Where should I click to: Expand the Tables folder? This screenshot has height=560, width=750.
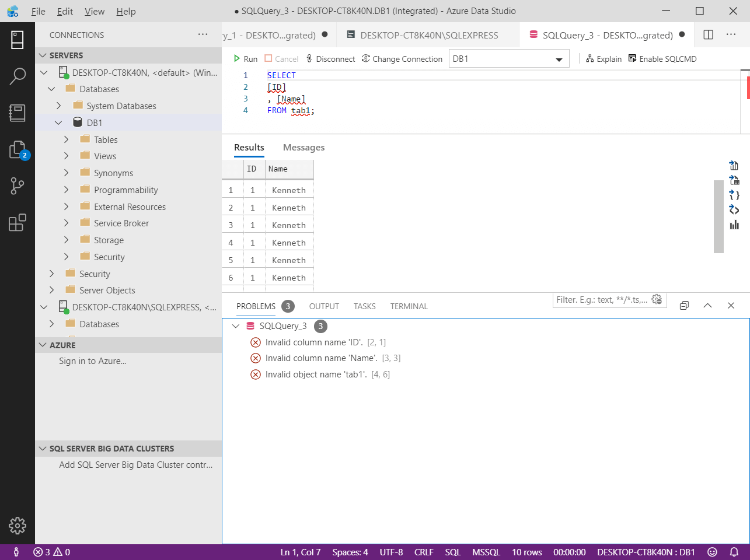point(67,140)
